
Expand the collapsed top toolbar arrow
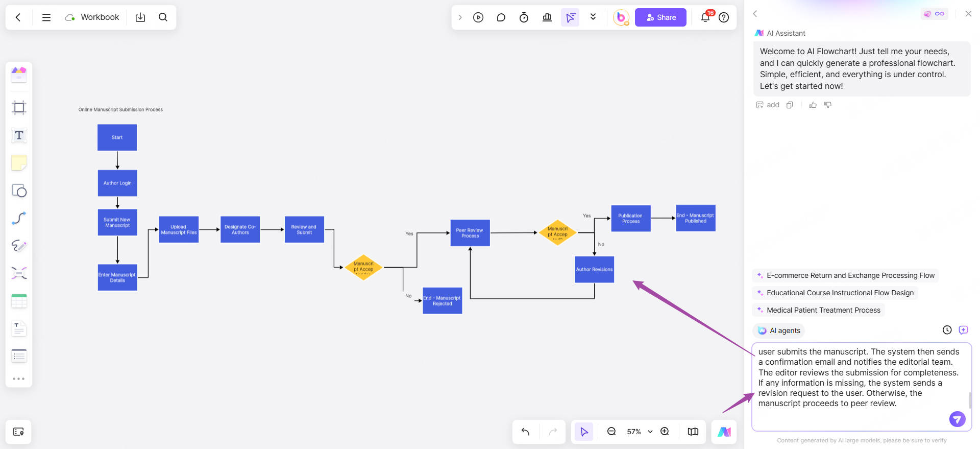pos(460,17)
